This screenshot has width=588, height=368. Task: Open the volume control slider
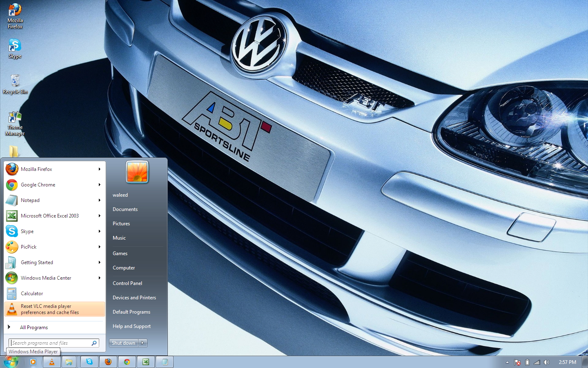coord(547,362)
